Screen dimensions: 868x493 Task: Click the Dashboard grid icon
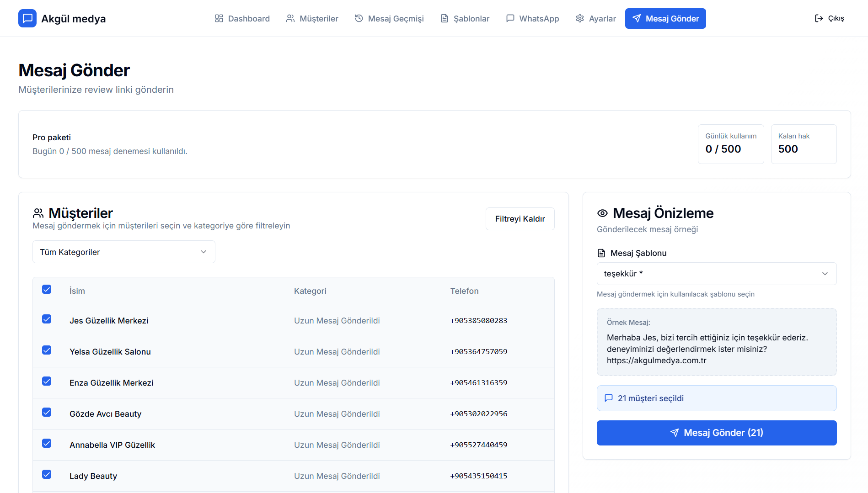pyautogui.click(x=219, y=18)
